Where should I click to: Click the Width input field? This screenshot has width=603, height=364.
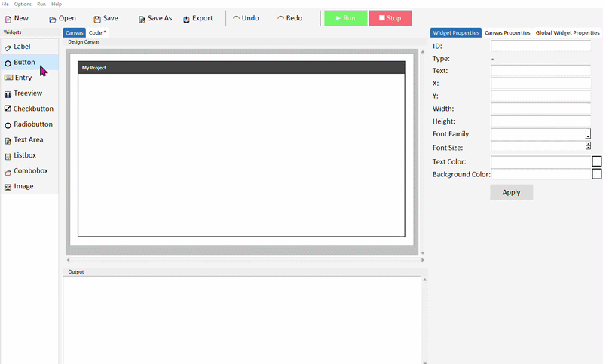tap(540, 109)
